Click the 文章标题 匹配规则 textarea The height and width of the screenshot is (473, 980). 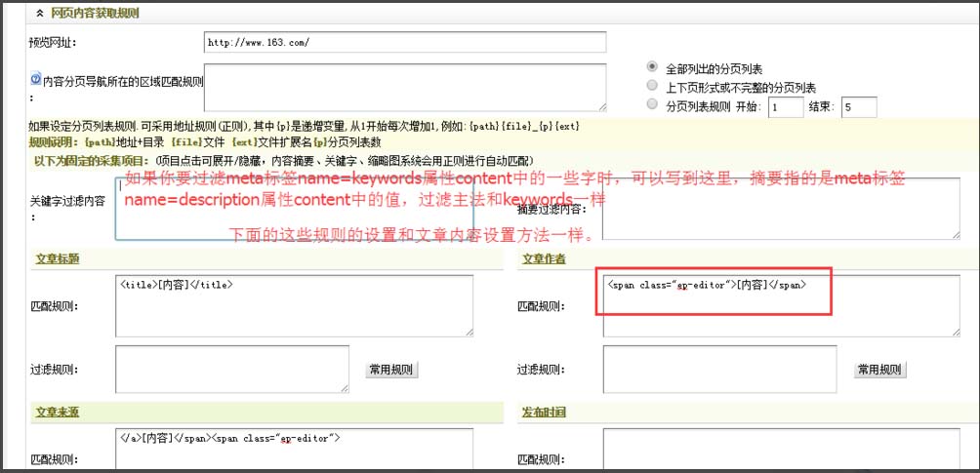pyautogui.click(x=294, y=305)
